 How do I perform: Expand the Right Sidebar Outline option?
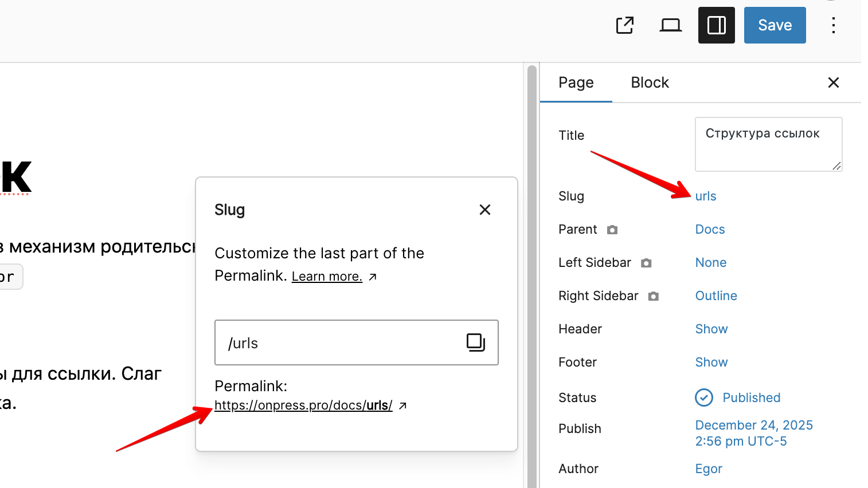716,296
